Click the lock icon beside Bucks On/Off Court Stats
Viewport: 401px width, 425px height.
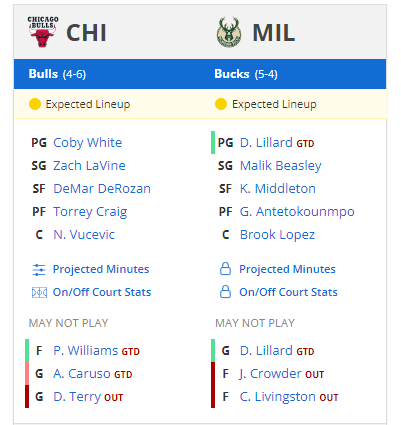225,292
